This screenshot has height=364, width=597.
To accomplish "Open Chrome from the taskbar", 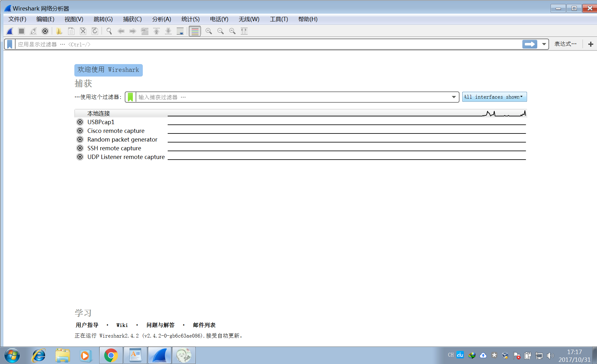I will (111, 356).
